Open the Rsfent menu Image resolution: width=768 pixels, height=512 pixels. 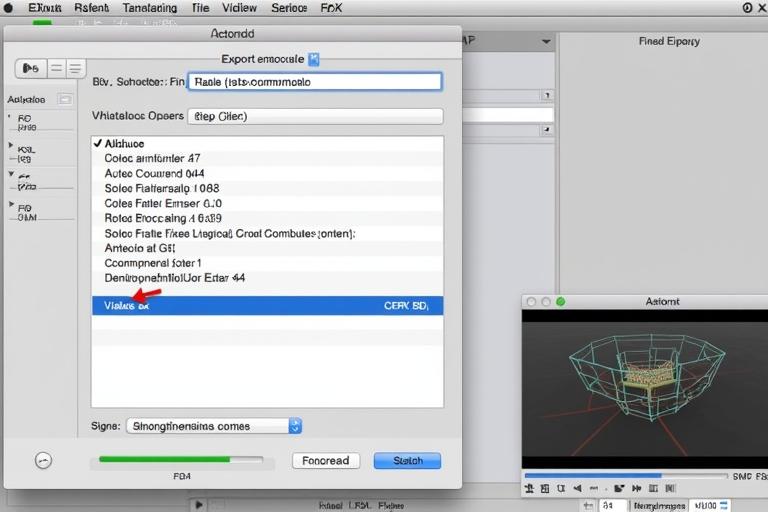click(x=92, y=8)
